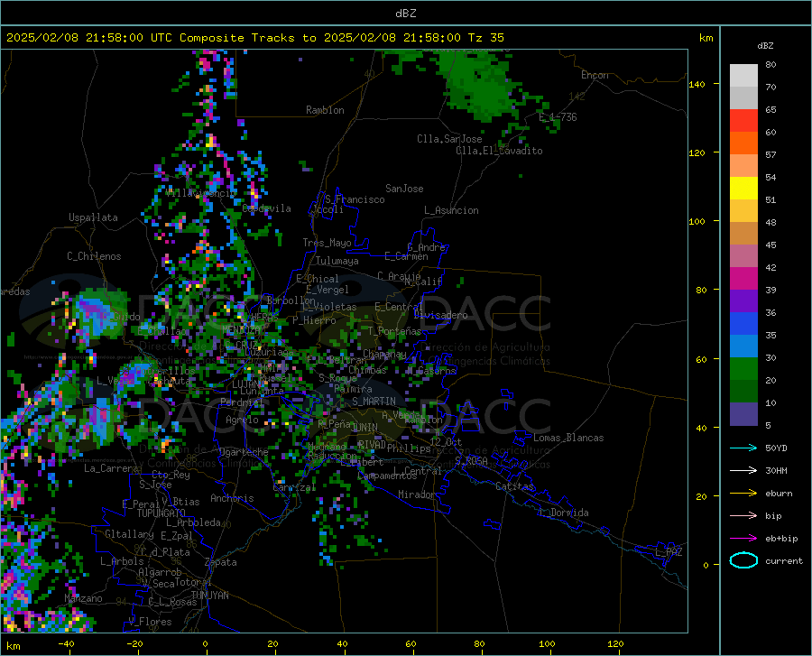812x656 pixels.
Task: Click the eburn yellow arrow legend icon
Action: coord(743,493)
